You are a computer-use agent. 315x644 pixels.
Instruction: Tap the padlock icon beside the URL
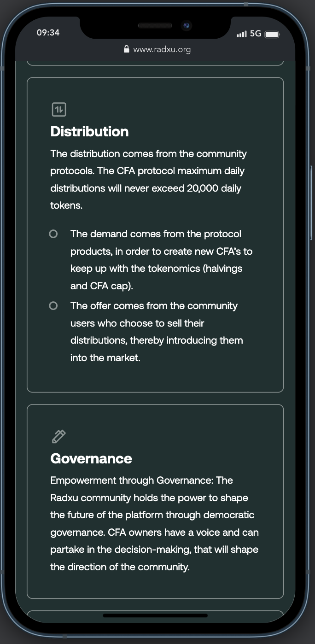pyautogui.click(x=127, y=49)
